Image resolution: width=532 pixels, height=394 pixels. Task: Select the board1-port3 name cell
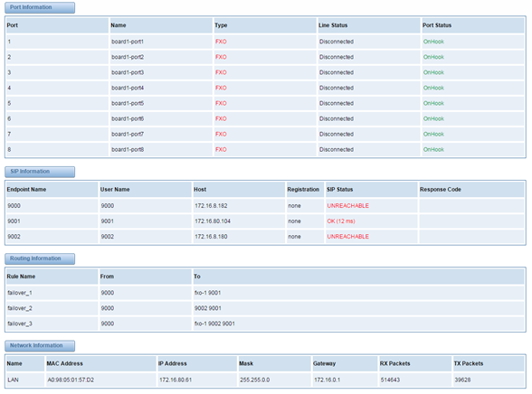pyautogui.click(x=128, y=72)
